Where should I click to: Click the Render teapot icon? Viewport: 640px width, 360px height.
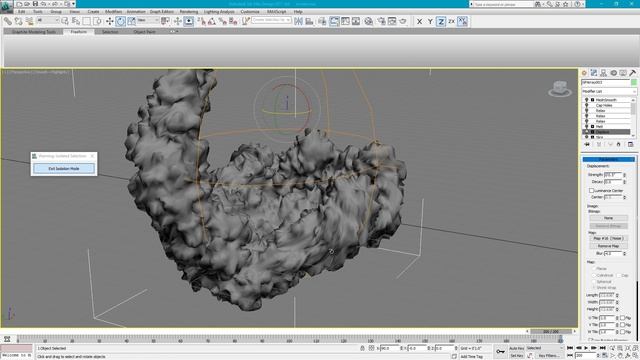403,21
